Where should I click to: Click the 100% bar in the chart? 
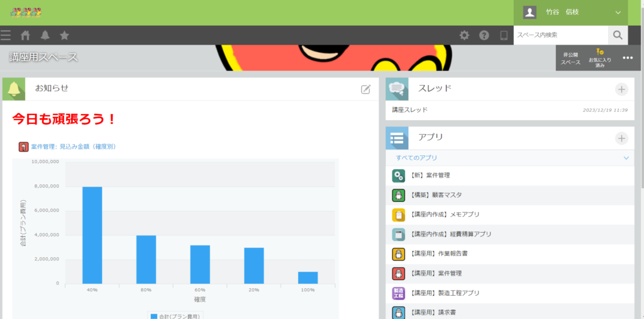[308, 277]
